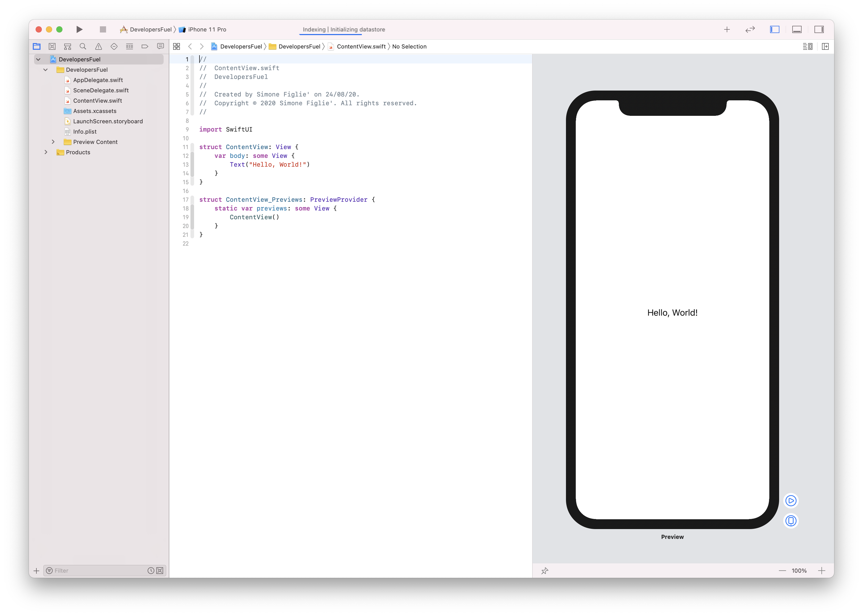Select ContentView.swift in the navigator
863x616 pixels.
click(98, 101)
